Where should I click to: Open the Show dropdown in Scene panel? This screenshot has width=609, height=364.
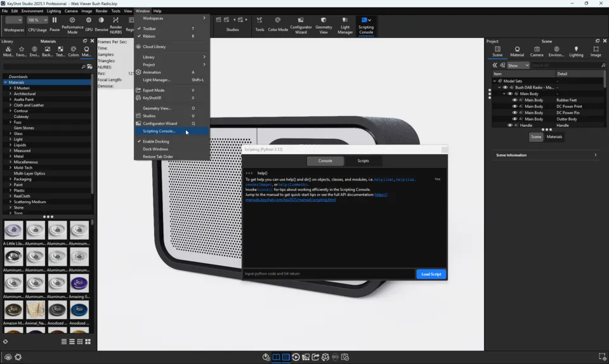pyautogui.click(x=518, y=65)
